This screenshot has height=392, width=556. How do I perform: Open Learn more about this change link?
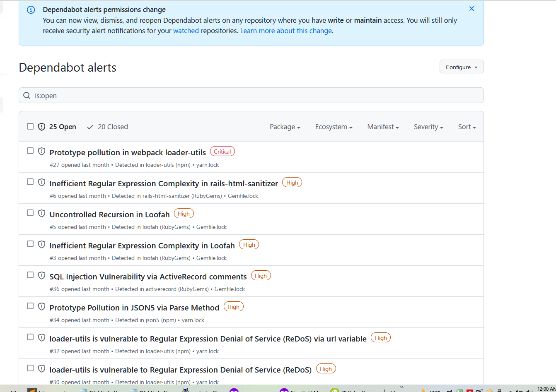[286, 31]
